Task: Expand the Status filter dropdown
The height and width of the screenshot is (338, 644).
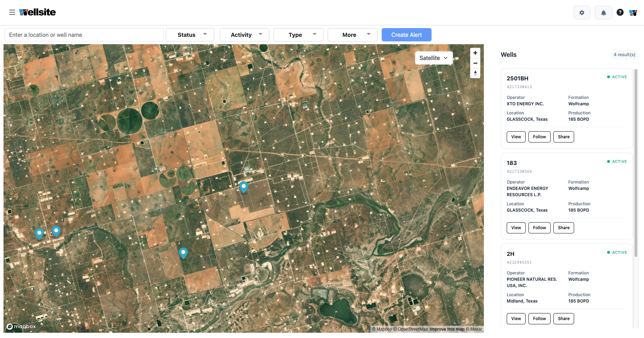Action: [x=190, y=35]
